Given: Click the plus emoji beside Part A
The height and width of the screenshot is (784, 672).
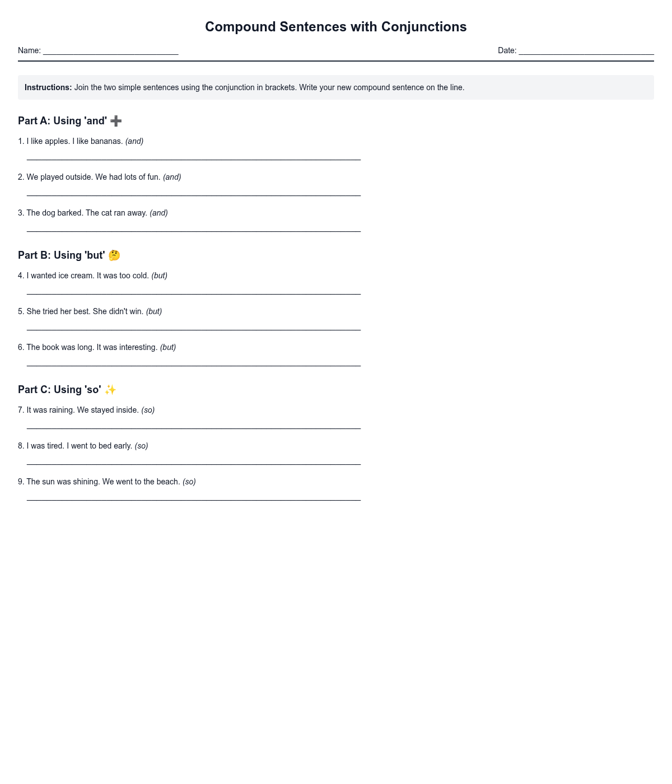Looking at the screenshot, I should pos(116,121).
